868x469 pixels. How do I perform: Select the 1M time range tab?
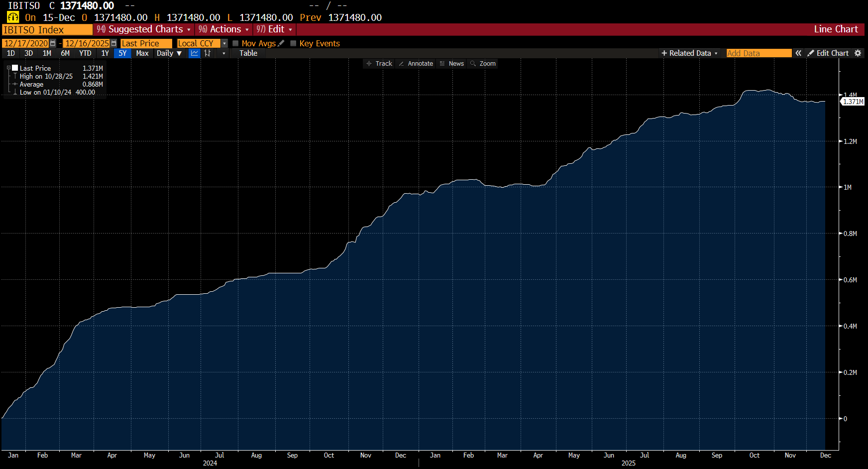point(47,53)
